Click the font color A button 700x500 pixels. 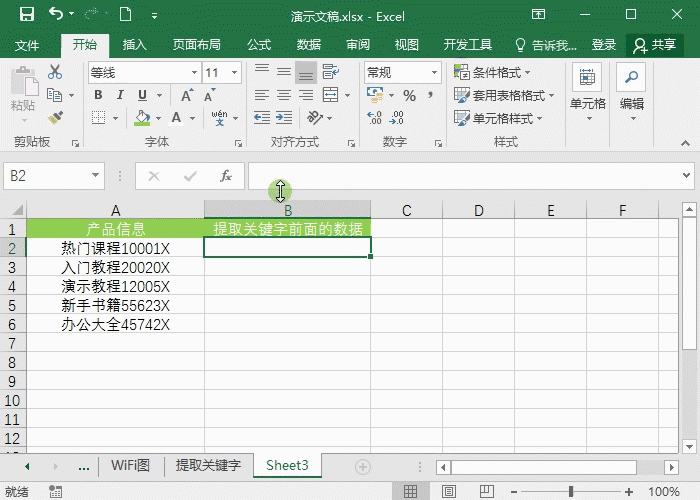pyautogui.click(x=176, y=118)
